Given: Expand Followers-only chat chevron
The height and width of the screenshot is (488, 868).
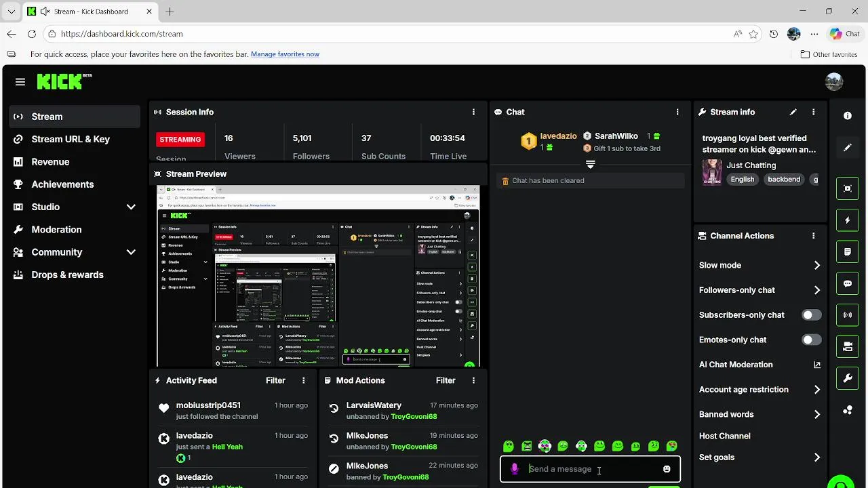Looking at the screenshot, I should coord(817,290).
